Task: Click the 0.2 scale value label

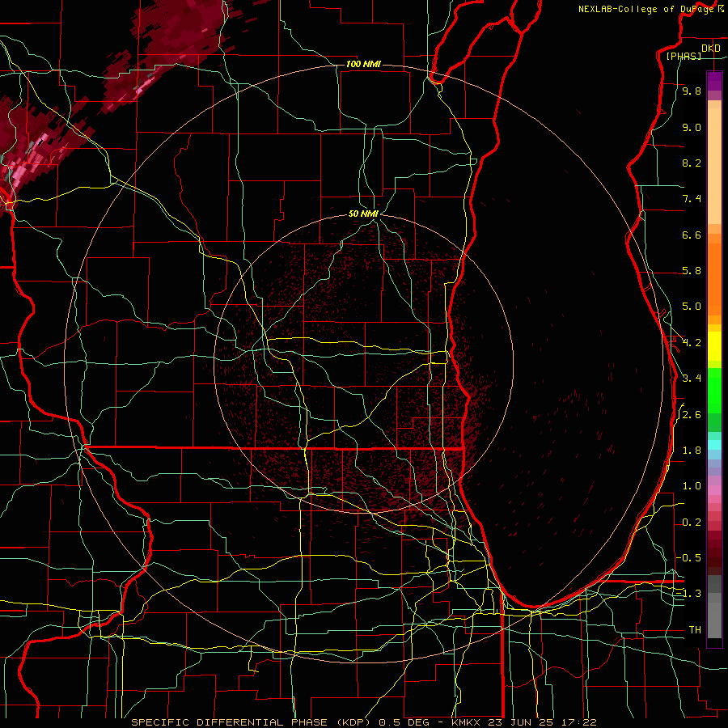Action: click(x=692, y=523)
